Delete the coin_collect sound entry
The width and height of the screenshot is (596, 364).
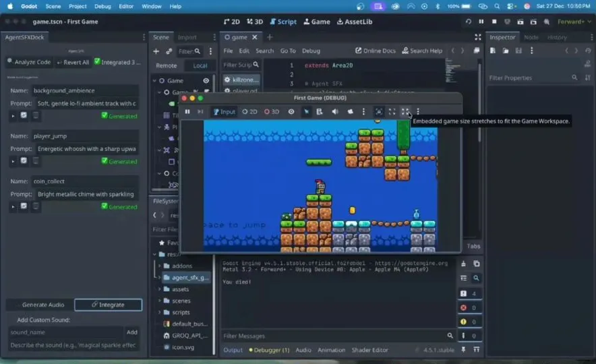point(36,206)
